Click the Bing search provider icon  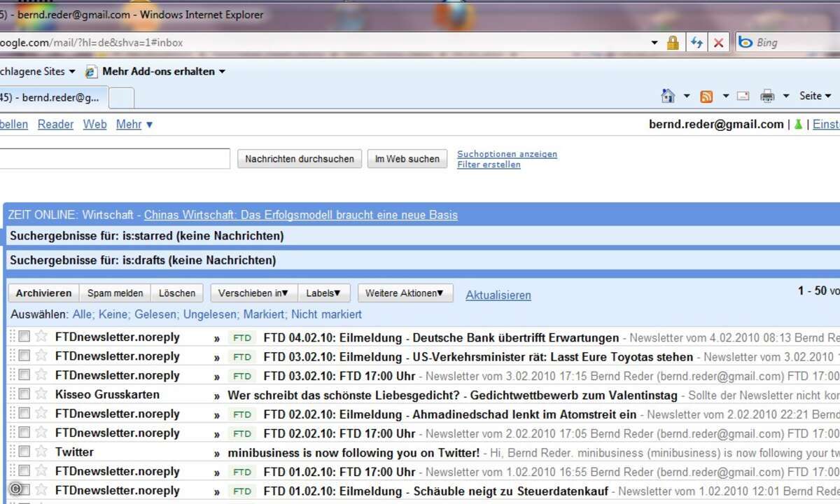click(x=745, y=43)
